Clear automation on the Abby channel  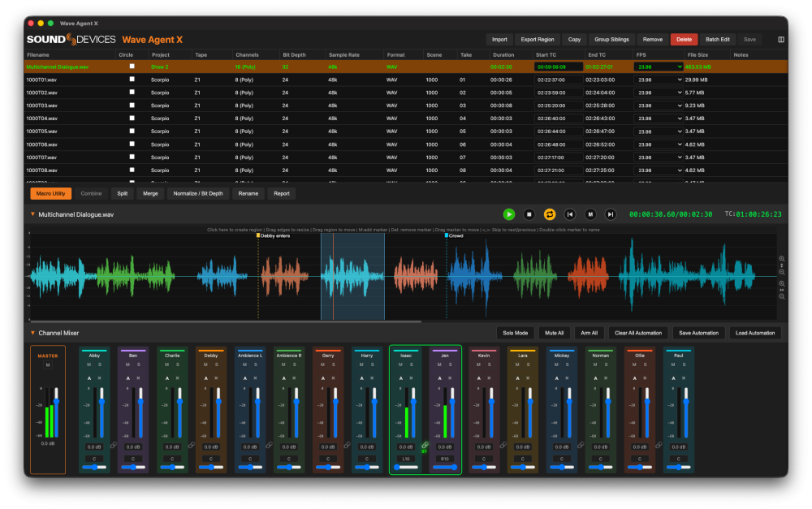click(100, 378)
